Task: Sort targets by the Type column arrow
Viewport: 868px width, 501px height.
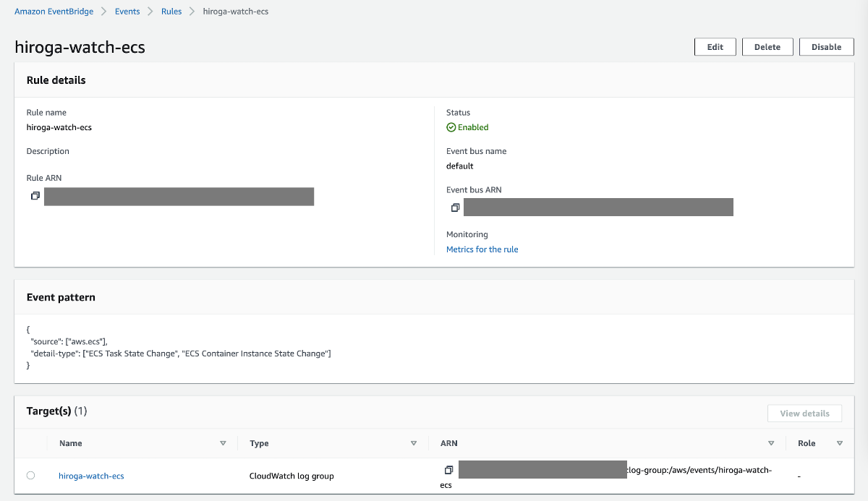Action: click(x=414, y=443)
